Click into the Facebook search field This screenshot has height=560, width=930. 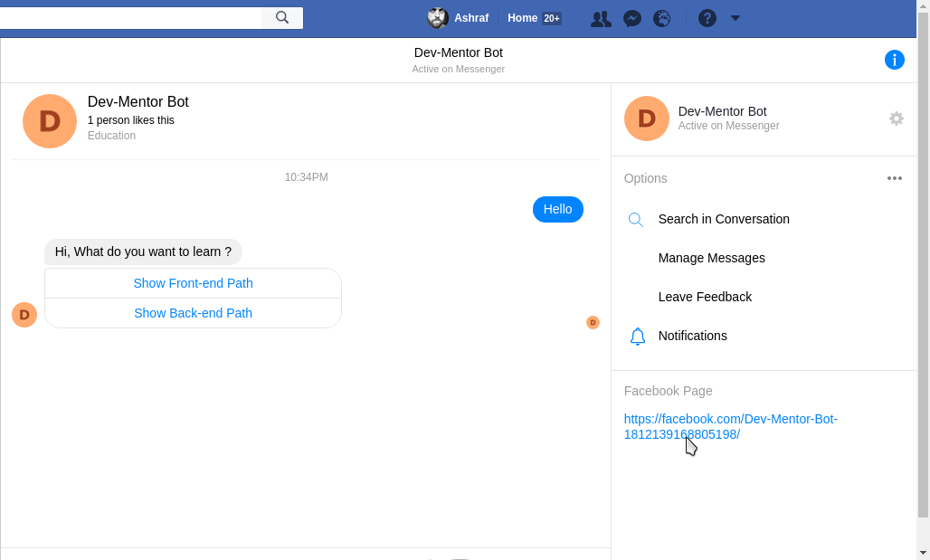pos(130,18)
